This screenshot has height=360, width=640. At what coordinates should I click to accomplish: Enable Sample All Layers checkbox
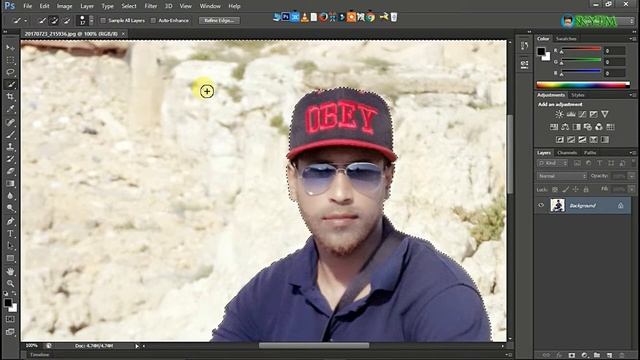(103, 20)
